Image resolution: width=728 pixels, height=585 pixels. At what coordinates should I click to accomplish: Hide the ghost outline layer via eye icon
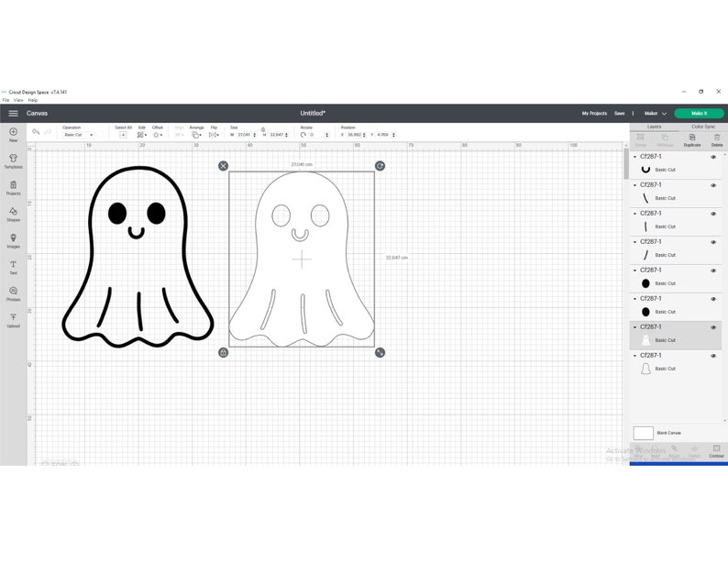pyautogui.click(x=713, y=356)
